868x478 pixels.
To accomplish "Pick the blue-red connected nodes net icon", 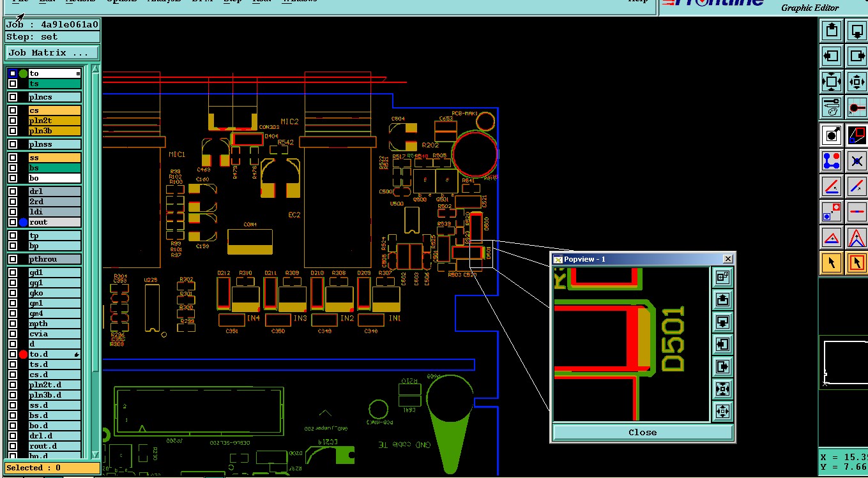I will pos(832,161).
